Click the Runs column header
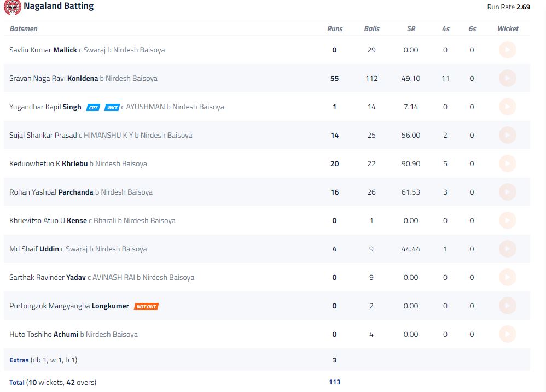Screen dimensions: 546x392 point(335,28)
